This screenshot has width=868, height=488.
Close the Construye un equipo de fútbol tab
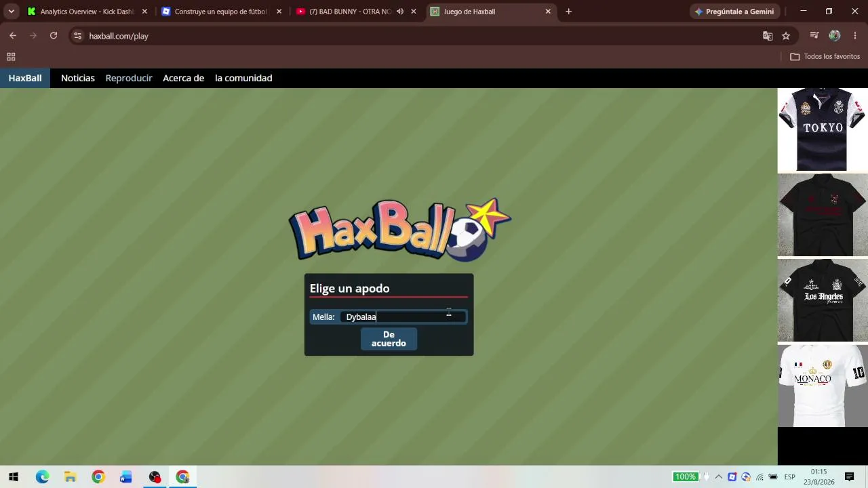279,12
